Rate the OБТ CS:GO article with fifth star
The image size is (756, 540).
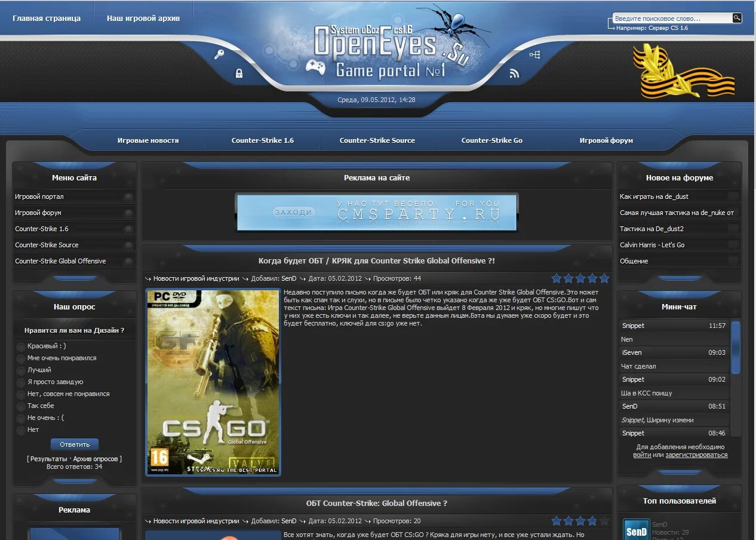(604, 521)
